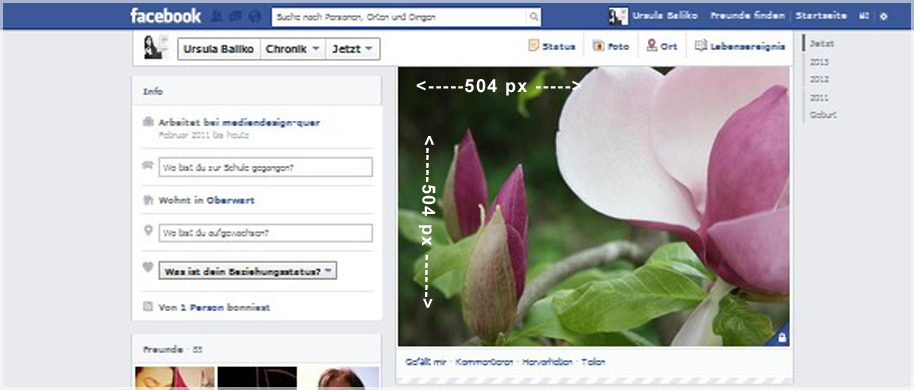914x390 pixels.
Task: Open the Chronik dropdown
Action: (293, 50)
